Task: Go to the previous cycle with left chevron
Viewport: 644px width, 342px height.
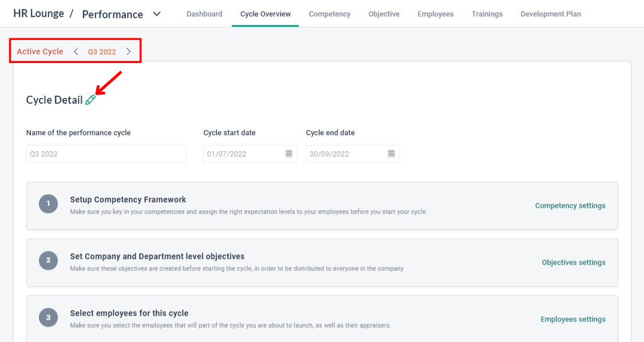Action: click(76, 52)
